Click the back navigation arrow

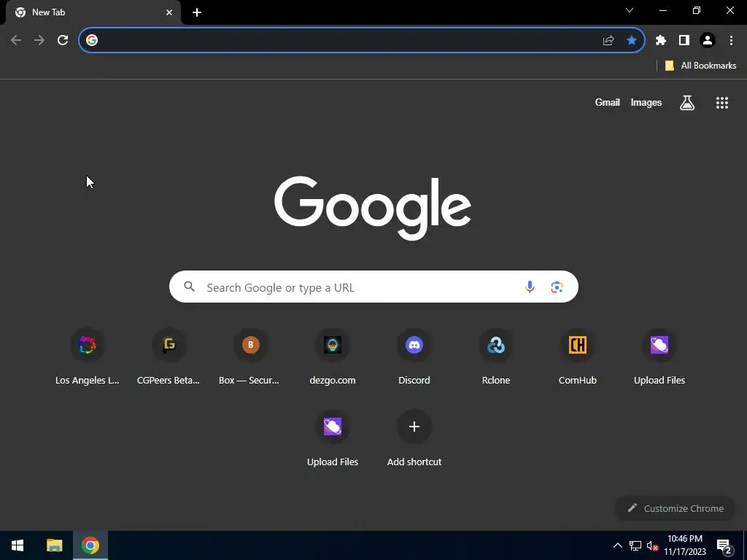coord(16,41)
